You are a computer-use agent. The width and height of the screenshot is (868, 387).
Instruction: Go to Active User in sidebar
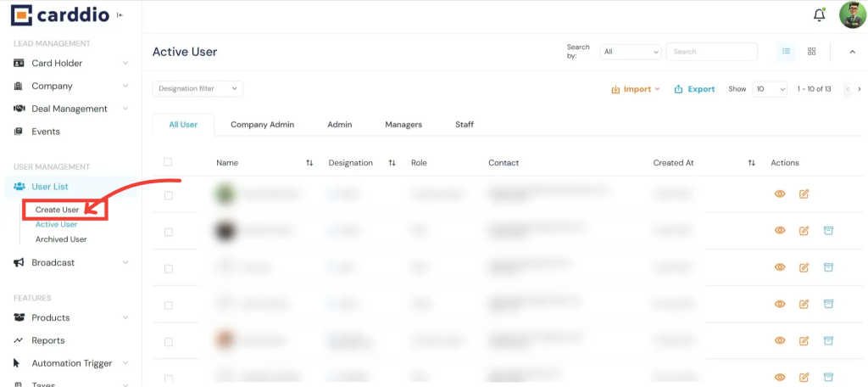57,225
